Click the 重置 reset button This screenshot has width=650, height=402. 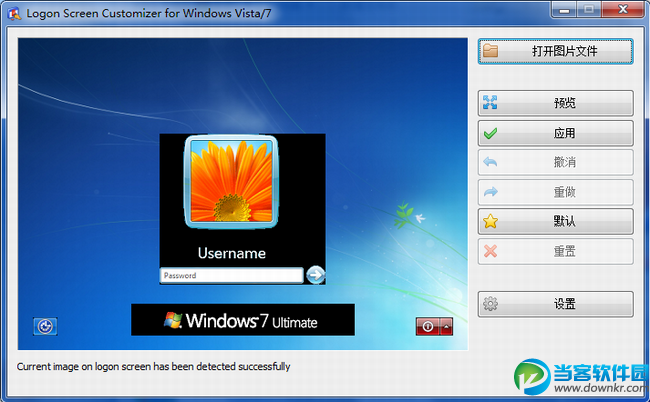pos(555,251)
